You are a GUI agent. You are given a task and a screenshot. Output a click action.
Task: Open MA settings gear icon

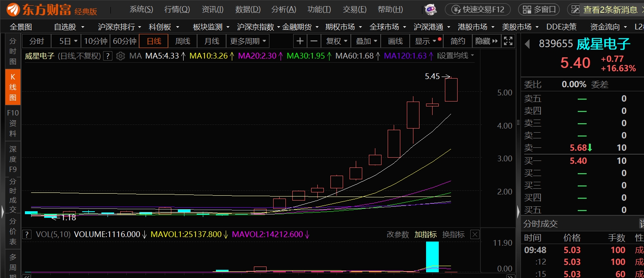tap(120, 56)
